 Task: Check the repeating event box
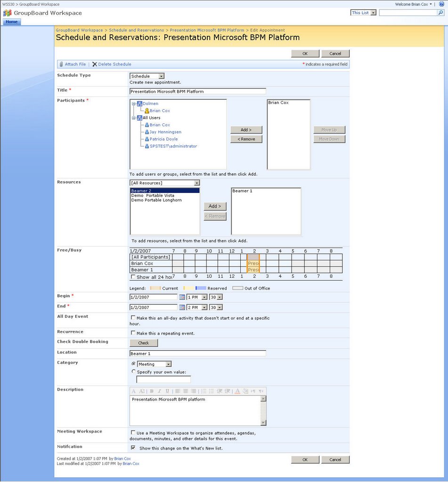pyautogui.click(x=133, y=333)
